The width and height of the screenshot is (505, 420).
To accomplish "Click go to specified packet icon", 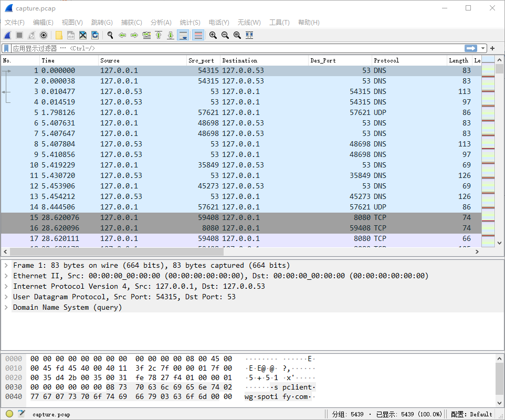I will tap(146, 35).
